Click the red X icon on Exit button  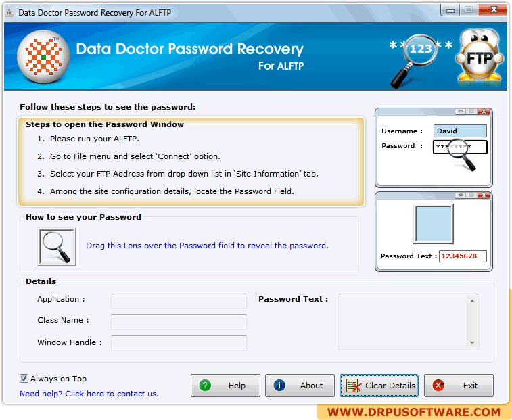(x=438, y=386)
